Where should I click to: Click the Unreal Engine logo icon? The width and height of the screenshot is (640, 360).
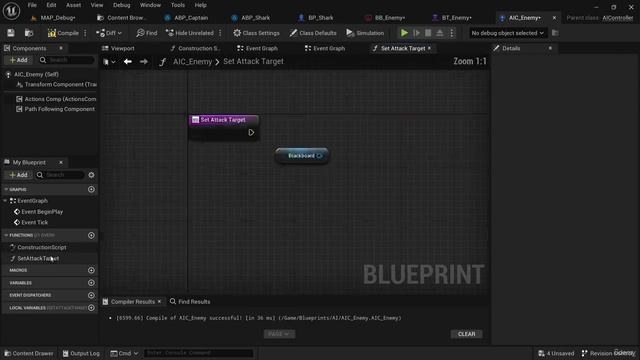pyautogui.click(x=11, y=11)
